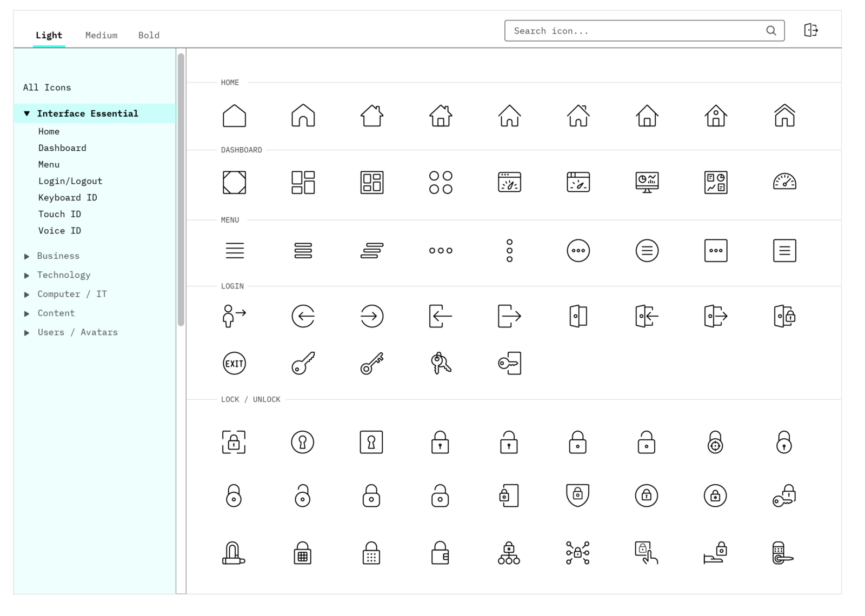The width and height of the screenshot is (865, 616).
Task: Select the door with padlock icon
Action: tap(784, 316)
